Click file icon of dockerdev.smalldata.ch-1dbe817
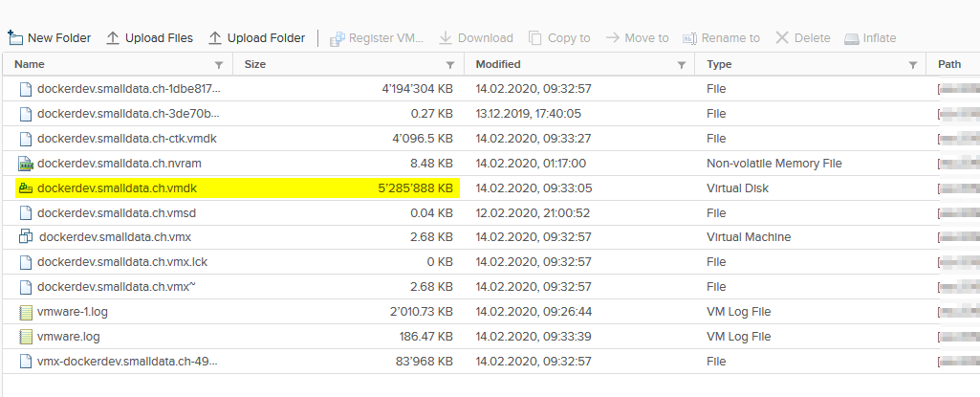The width and height of the screenshot is (980, 397). coord(25,89)
